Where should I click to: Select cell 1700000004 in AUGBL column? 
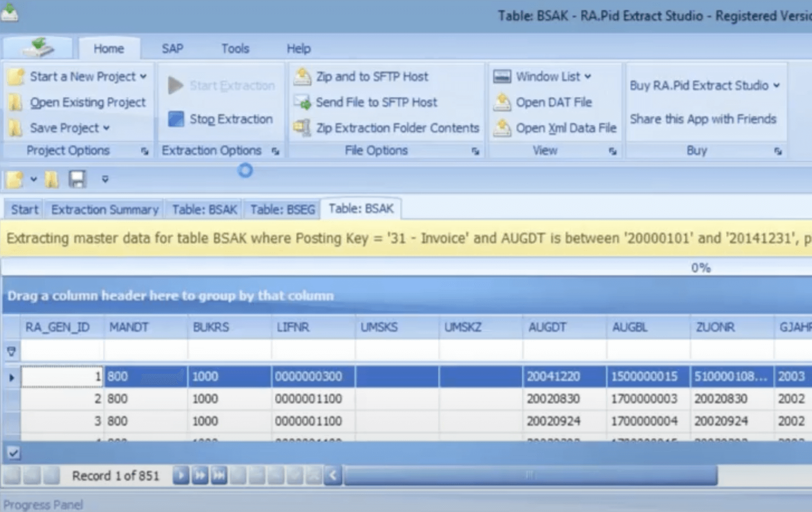648,421
